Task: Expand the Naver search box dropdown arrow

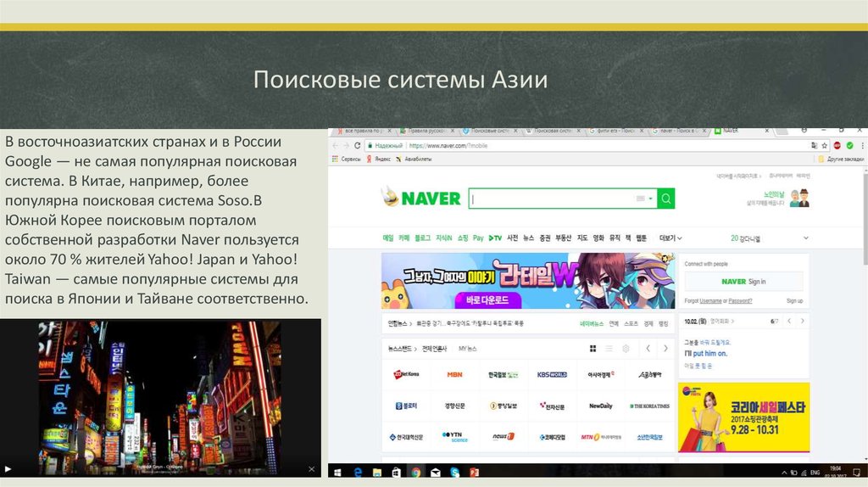Action: [651, 199]
